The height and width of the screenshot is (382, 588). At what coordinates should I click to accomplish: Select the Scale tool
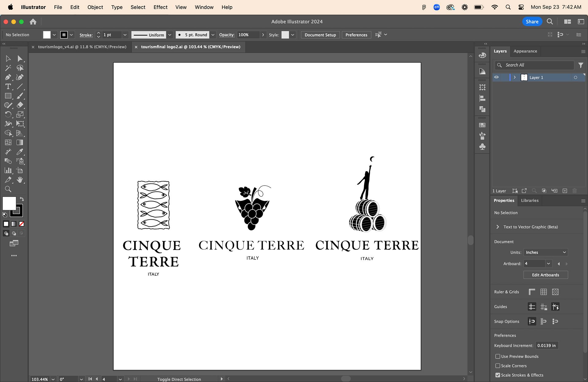tap(20, 115)
